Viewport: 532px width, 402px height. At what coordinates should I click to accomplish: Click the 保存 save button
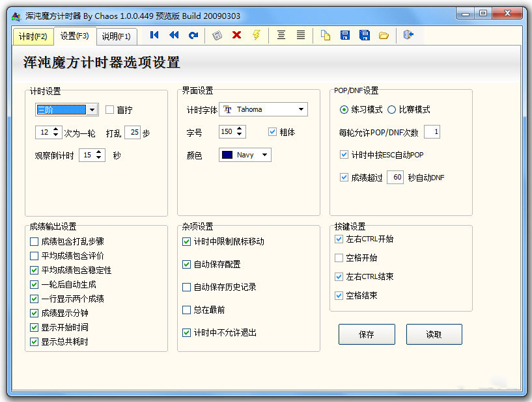367,334
